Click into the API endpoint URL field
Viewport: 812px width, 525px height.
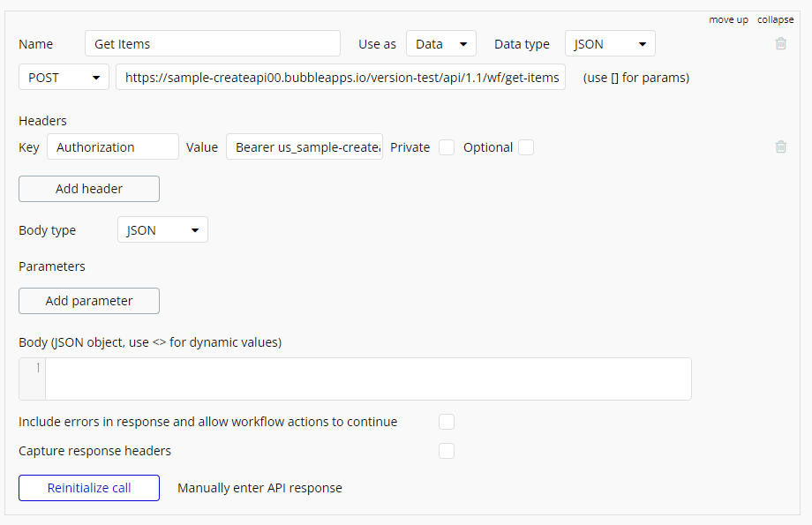click(x=341, y=77)
